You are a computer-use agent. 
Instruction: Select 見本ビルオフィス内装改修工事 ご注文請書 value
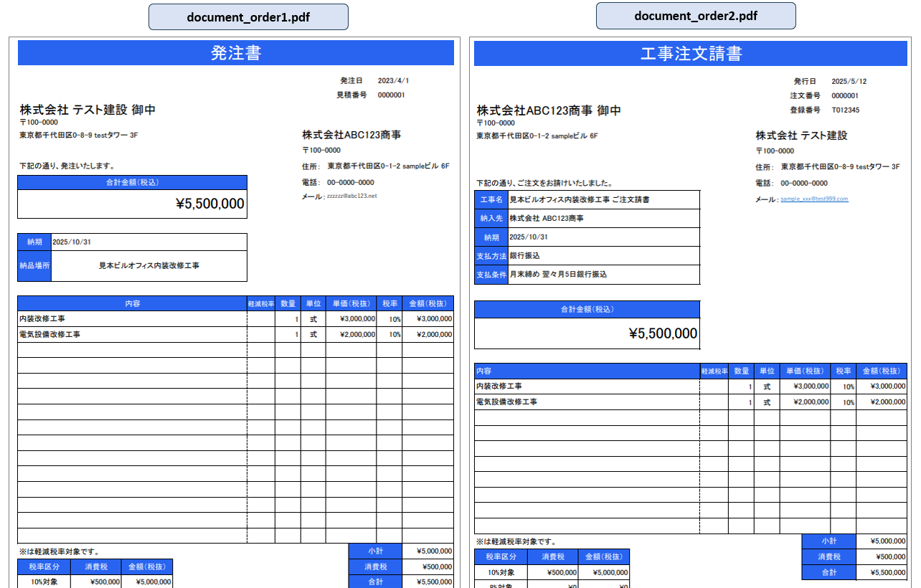tap(580, 199)
